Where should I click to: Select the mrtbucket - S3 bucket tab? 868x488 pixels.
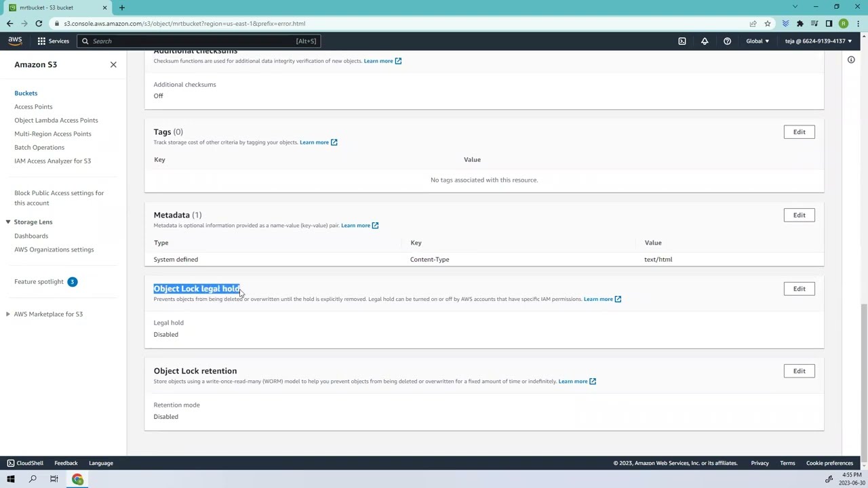click(x=57, y=7)
